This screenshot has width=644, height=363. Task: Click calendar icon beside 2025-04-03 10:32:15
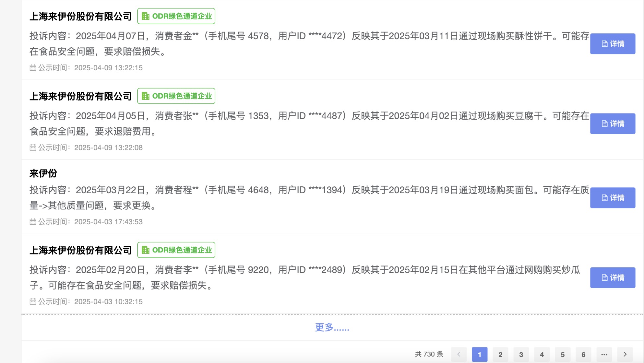(x=33, y=301)
